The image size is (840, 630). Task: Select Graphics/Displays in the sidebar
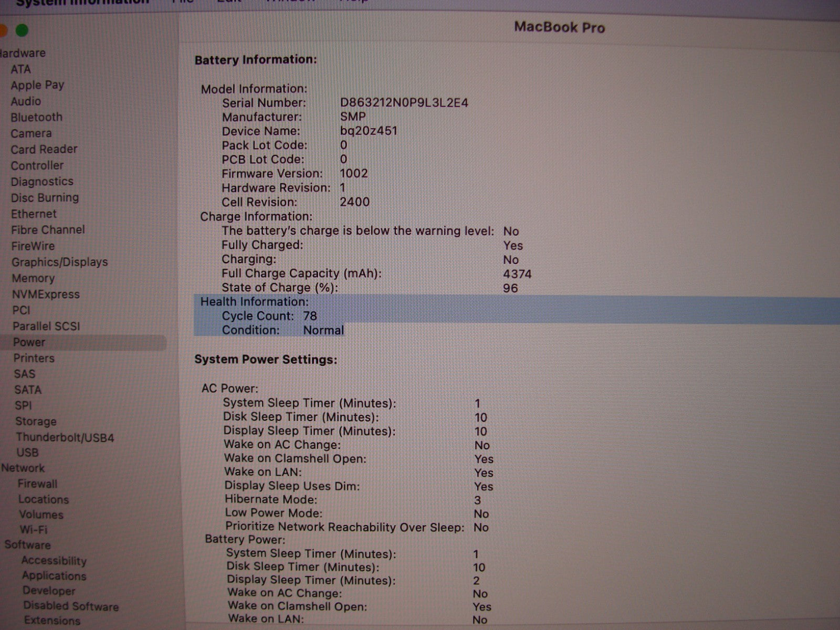(59, 262)
